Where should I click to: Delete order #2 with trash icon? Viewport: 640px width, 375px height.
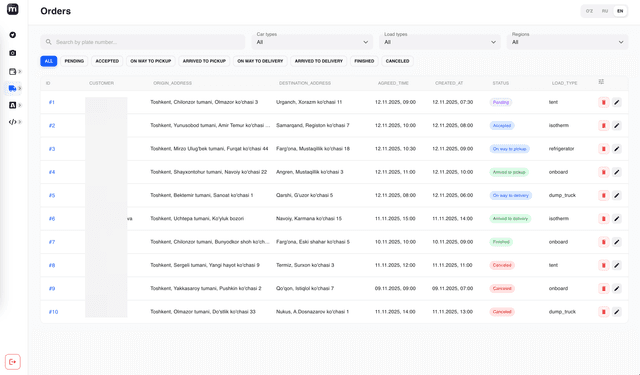click(604, 126)
